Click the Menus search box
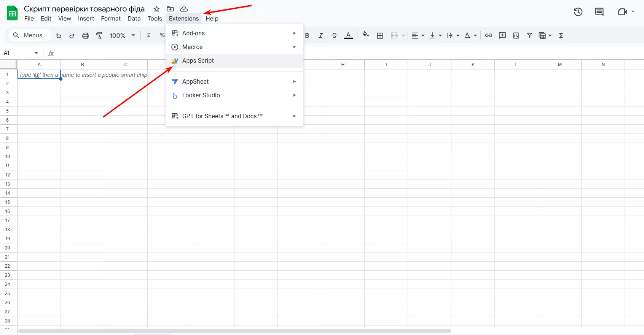 (30, 35)
